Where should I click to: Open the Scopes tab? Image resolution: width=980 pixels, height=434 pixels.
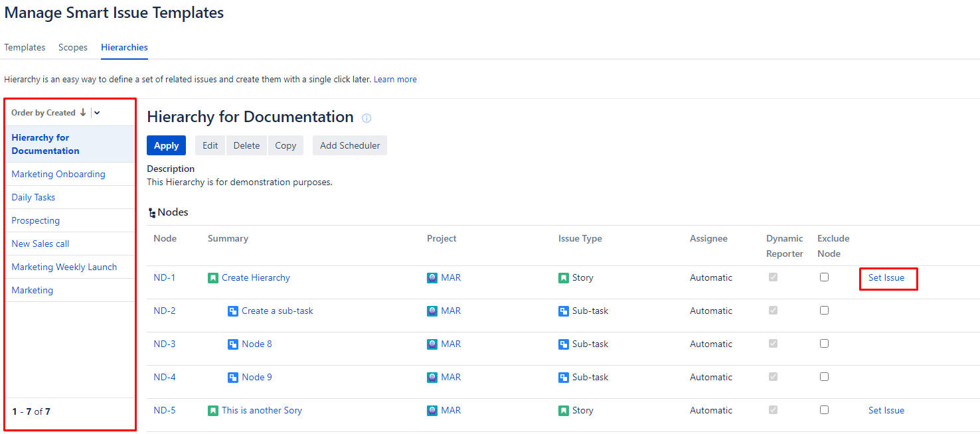(x=73, y=48)
